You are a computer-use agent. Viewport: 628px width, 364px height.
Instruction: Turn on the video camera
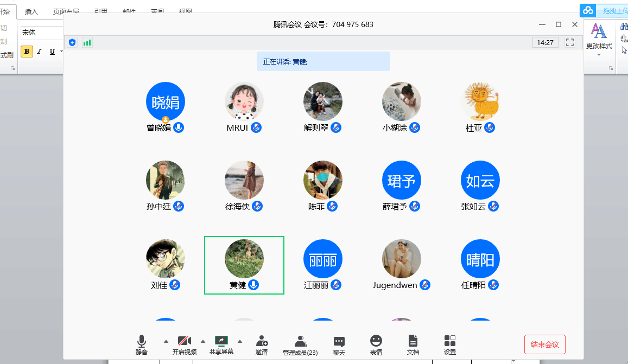point(185,344)
